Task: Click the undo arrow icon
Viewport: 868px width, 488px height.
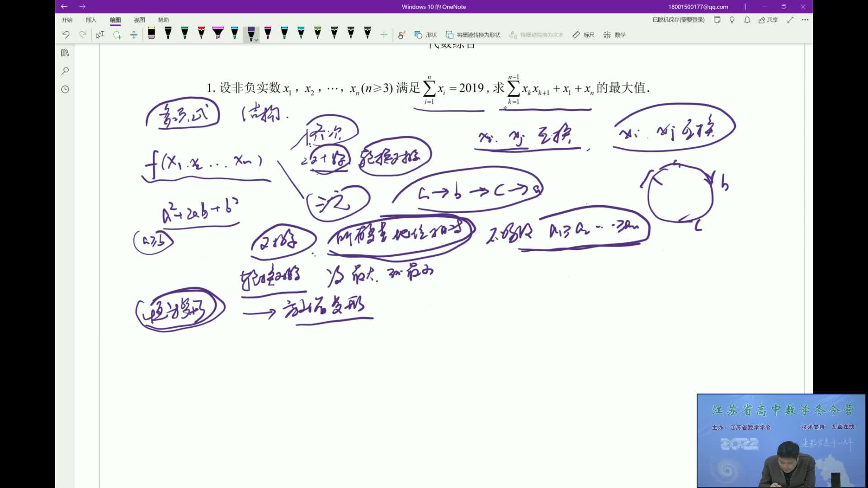Action: [66, 35]
